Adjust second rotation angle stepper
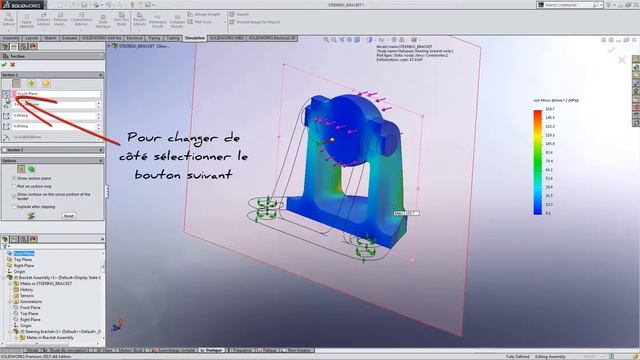640x360 pixels. pyautogui.click(x=98, y=127)
